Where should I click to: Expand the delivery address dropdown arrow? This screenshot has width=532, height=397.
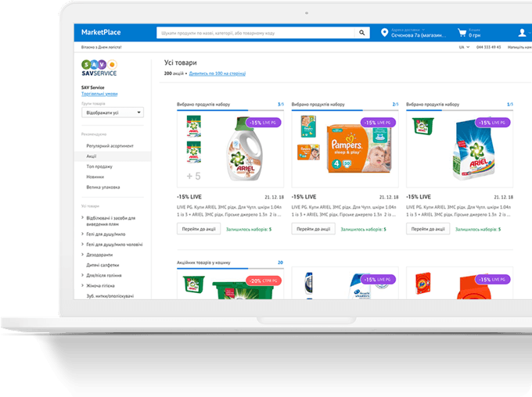pos(423,30)
